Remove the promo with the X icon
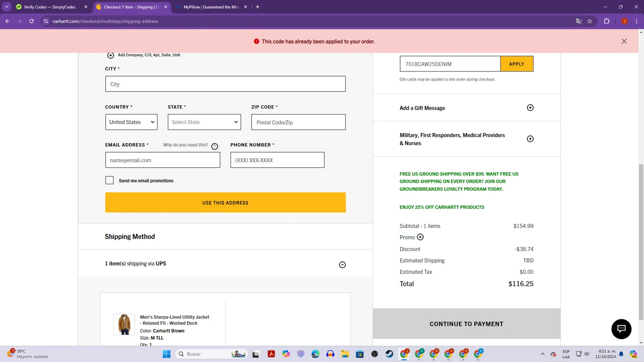Viewport: 644px width, 362px height. [420, 237]
